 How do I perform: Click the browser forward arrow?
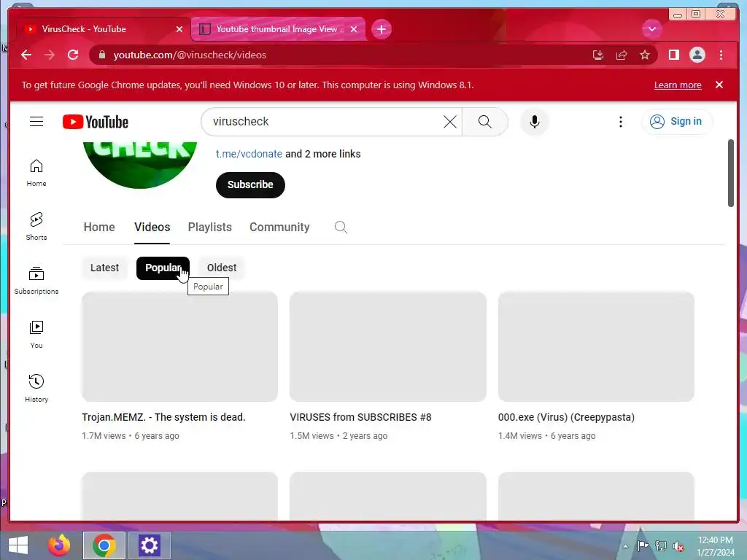50,55
